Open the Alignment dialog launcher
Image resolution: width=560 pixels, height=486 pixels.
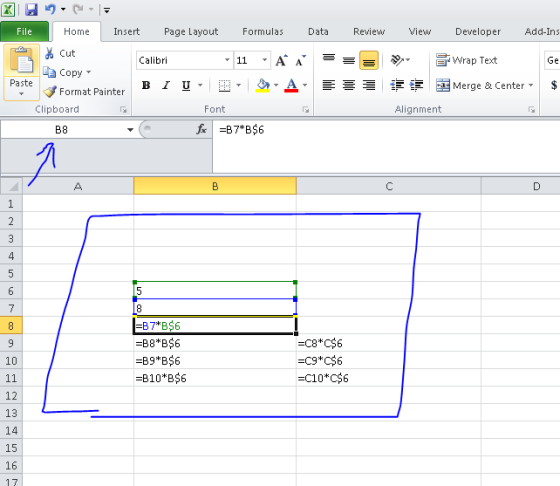[532, 110]
